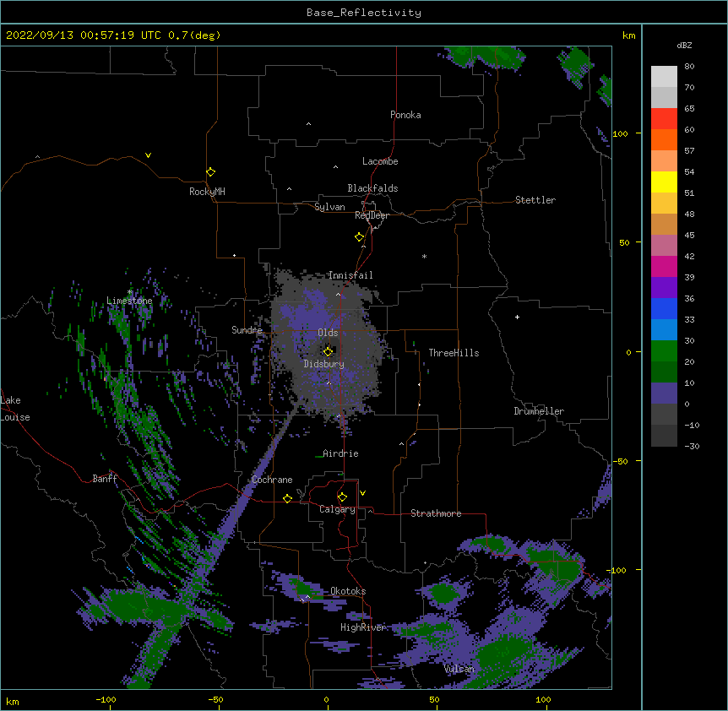728x711 pixels.
Task: Click the yellow diamond marker above Calgary label
Action: [x=342, y=497]
